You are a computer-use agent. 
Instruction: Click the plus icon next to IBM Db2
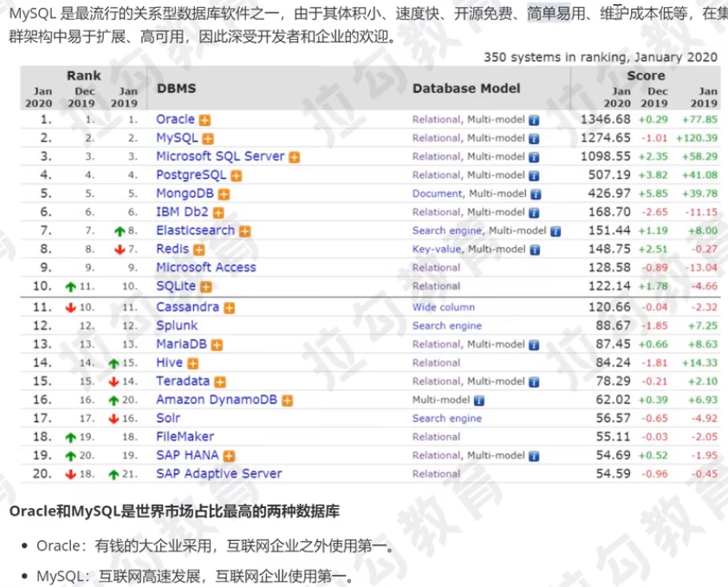point(218,212)
